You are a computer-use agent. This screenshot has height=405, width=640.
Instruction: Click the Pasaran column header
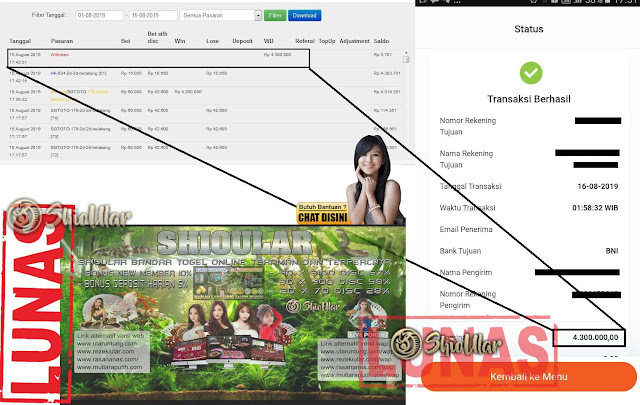[x=62, y=41]
